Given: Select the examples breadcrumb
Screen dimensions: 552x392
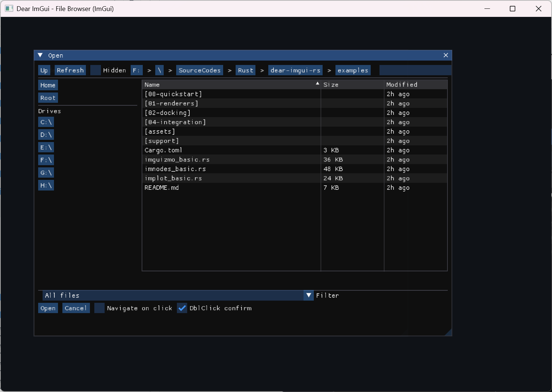Looking at the screenshot, I should point(353,70).
